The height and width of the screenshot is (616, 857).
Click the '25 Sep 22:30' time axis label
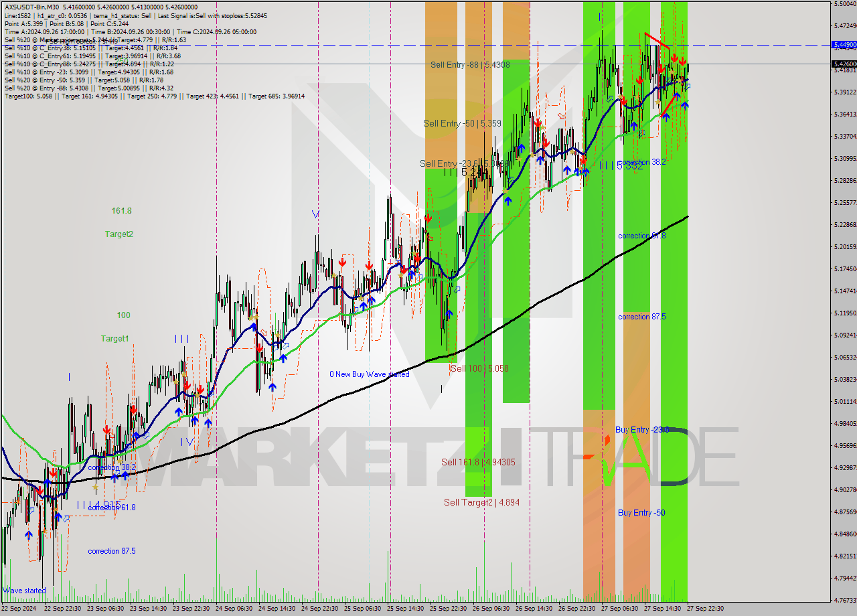pos(449,609)
